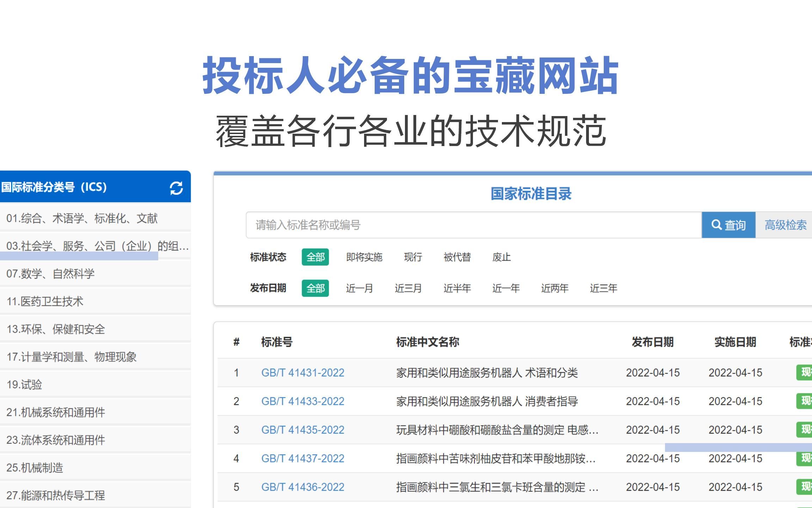Open standard GB/T 41435-2022
Image resolution: width=812 pixels, height=508 pixels.
pyautogui.click(x=303, y=430)
